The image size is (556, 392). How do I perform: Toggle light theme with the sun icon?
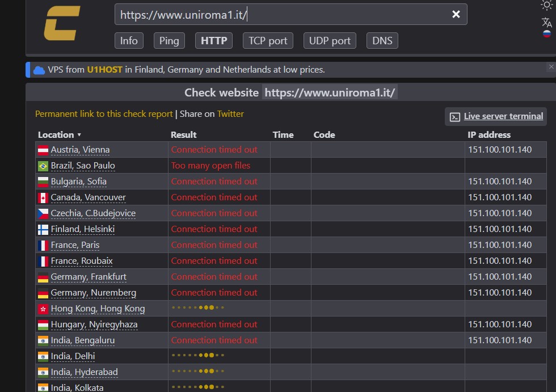pos(546,5)
